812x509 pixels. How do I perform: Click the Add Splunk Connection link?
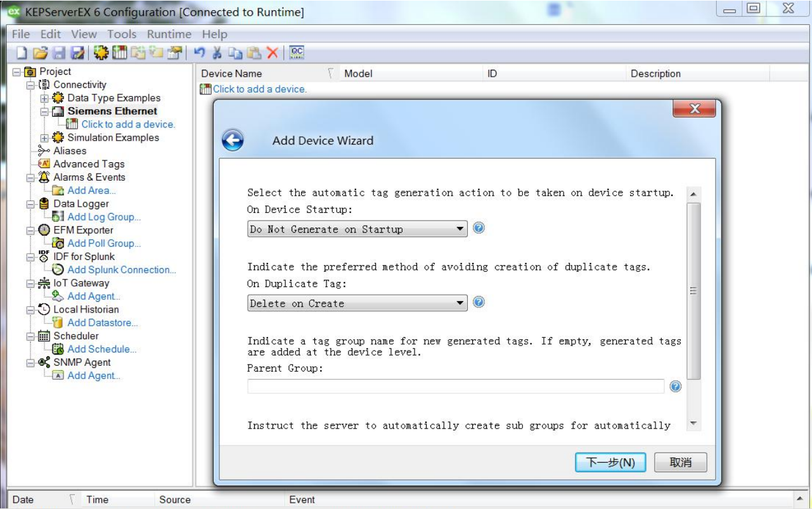pos(122,270)
